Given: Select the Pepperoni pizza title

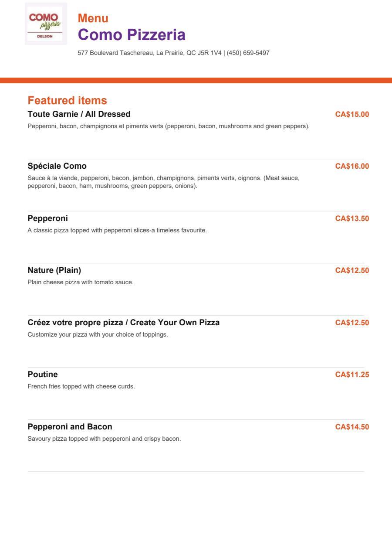Looking at the screenshot, I should click(x=48, y=218).
